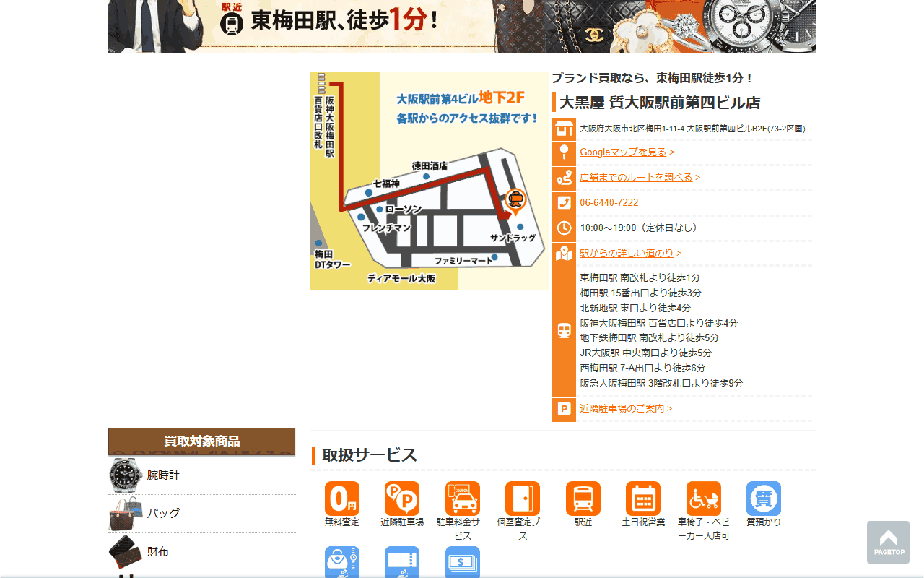Select 財布 in the purchase category list
The image size is (924, 578).
[158, 552]
